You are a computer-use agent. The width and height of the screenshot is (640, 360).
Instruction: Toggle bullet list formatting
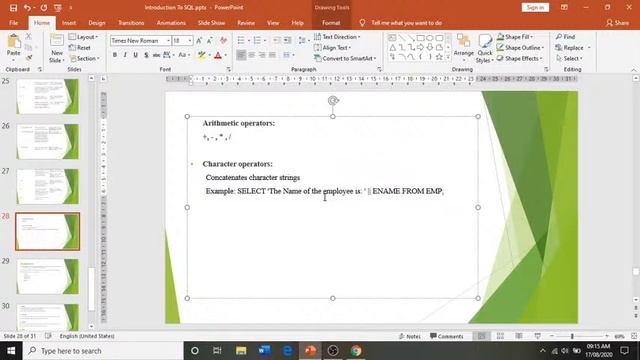point(241,40)
